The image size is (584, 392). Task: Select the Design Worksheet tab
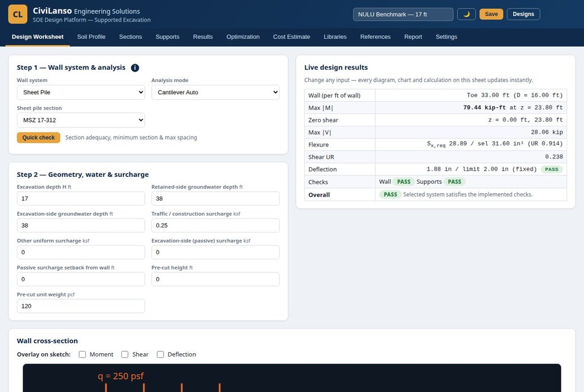click(38, 37)
